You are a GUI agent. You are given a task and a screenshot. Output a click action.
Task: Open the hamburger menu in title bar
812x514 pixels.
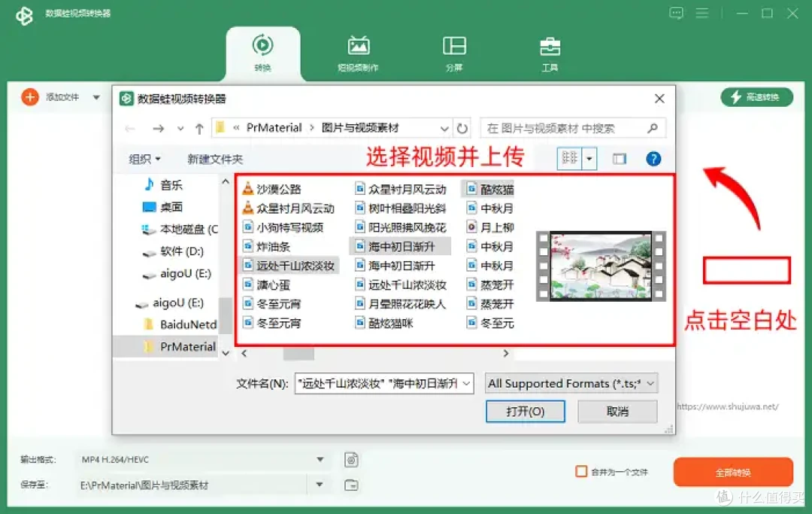tap(701, 13)
